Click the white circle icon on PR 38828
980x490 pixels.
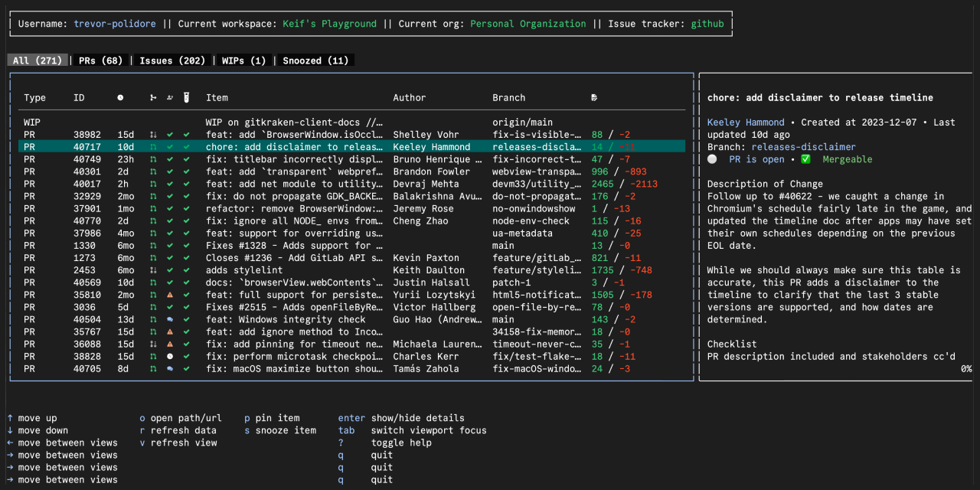click(x=170, y=356)
